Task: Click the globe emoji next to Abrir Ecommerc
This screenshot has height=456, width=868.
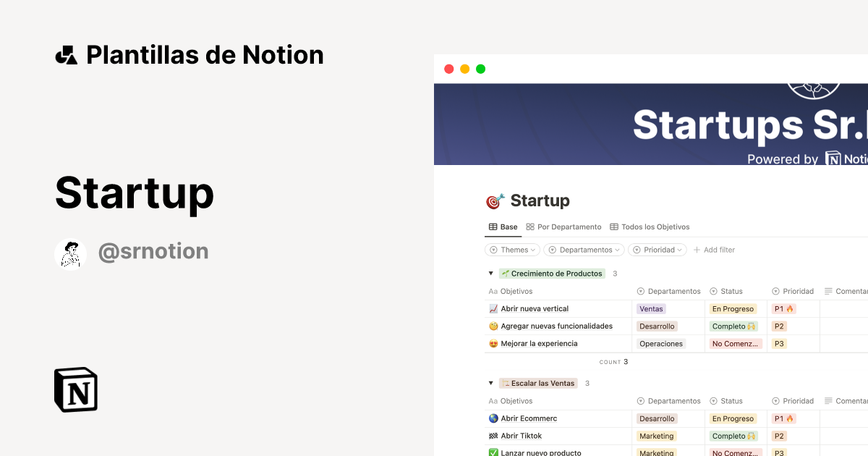Action: click(493, 418)
